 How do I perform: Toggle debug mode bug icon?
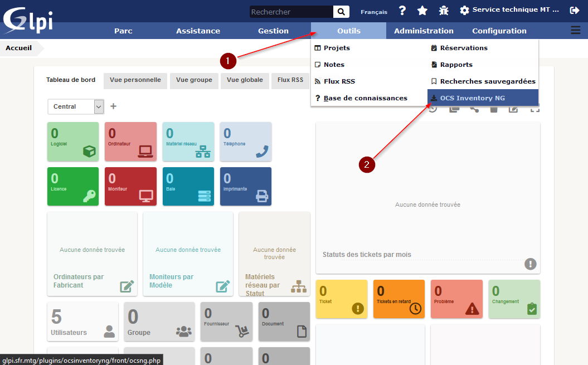(444, 11)
